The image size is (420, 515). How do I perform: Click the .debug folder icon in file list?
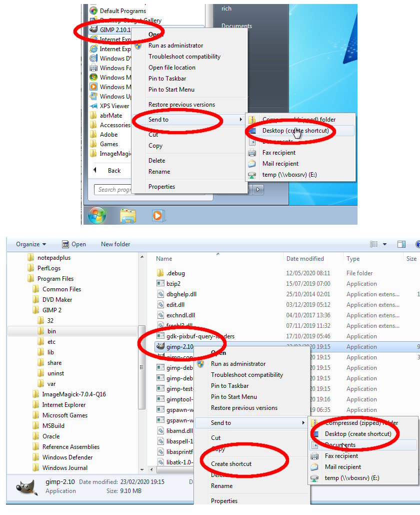coord(160,273)
